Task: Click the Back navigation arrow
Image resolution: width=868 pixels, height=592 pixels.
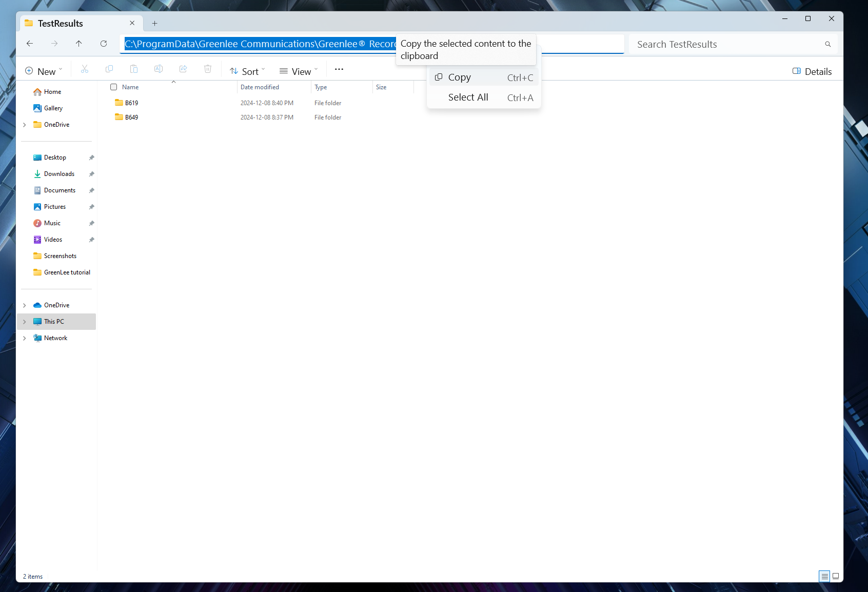Action: pos(30,44)
